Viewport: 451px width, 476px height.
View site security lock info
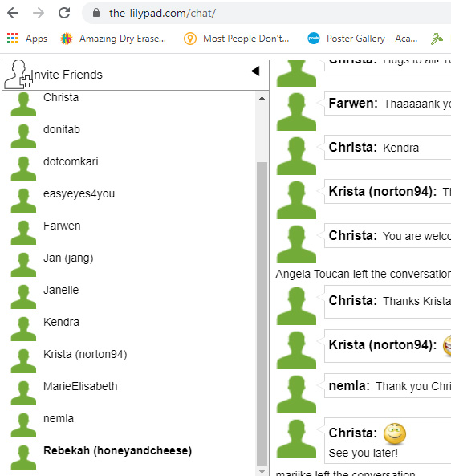(x=96, y=13)
